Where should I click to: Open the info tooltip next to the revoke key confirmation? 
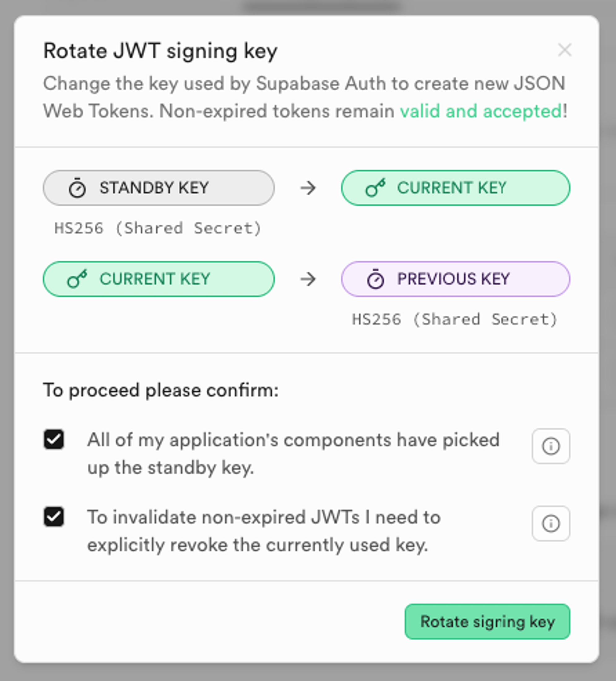551,523
